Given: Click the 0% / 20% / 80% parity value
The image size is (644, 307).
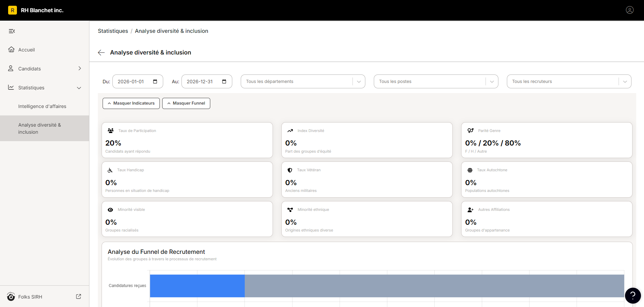Looking at the screenshot, I should 493,143.
